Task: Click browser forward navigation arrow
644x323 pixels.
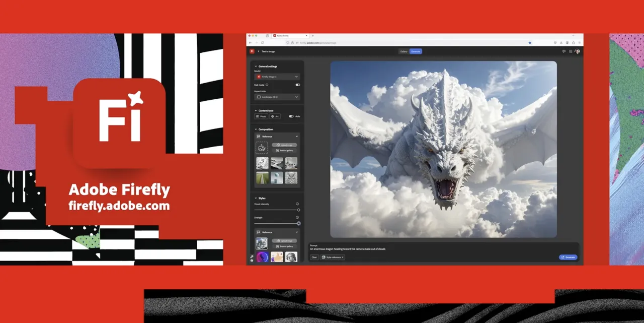Action: pos(256,43)
